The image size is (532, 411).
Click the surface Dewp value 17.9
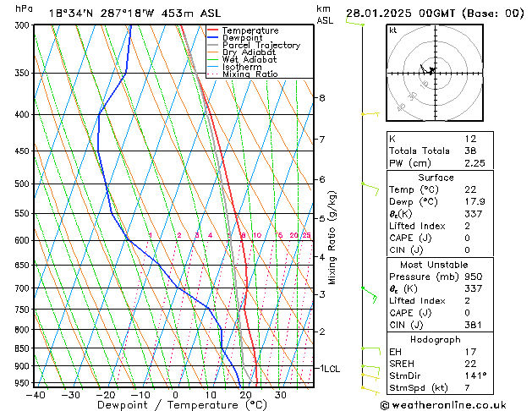coord(474,202)
